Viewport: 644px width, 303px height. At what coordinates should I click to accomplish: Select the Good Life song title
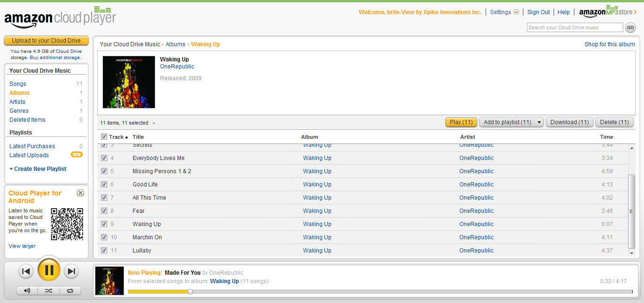(145, 185)
